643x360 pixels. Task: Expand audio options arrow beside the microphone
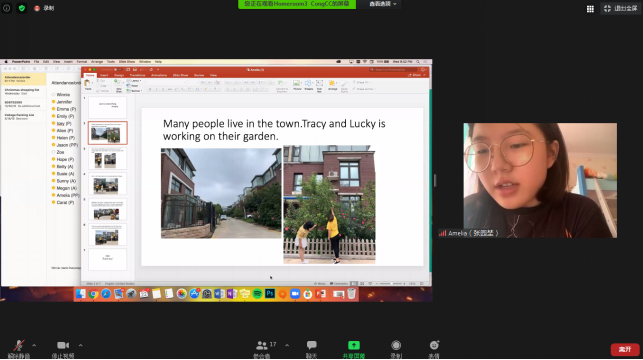pos(34,345)
